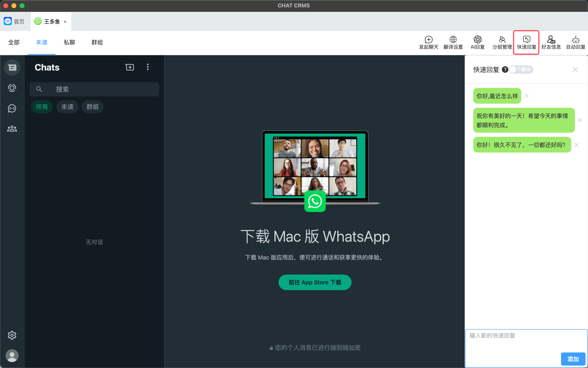Image resolution: width=588 pixels, height=368 pixels.
Task: Click the search magnifier icon
Action: point(39,89)
